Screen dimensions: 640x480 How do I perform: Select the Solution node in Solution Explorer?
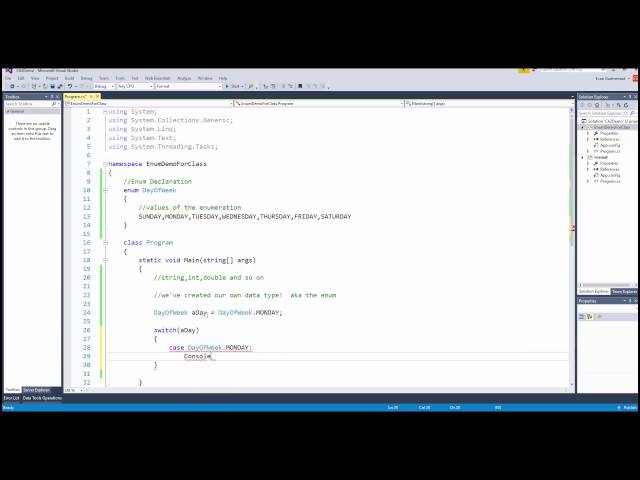point(608,121)
